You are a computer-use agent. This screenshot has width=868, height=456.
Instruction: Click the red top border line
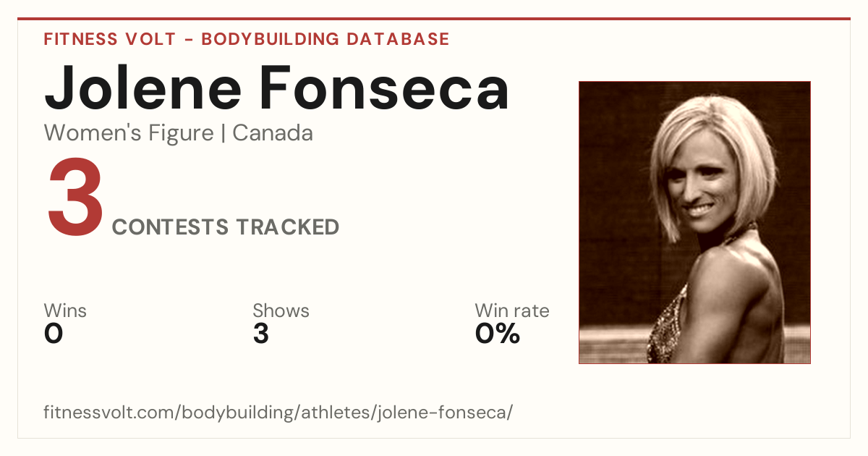click(x=434, y=19)
